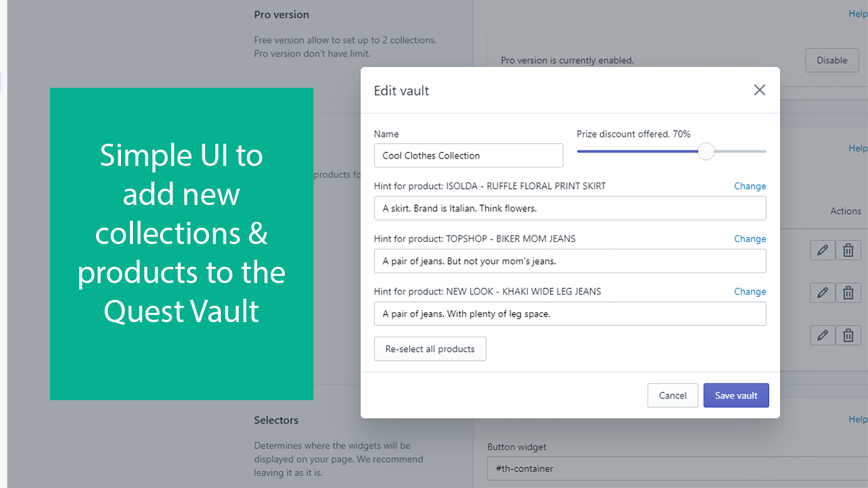
Task: Delete the second vault entry
Action: click(848, 292)
